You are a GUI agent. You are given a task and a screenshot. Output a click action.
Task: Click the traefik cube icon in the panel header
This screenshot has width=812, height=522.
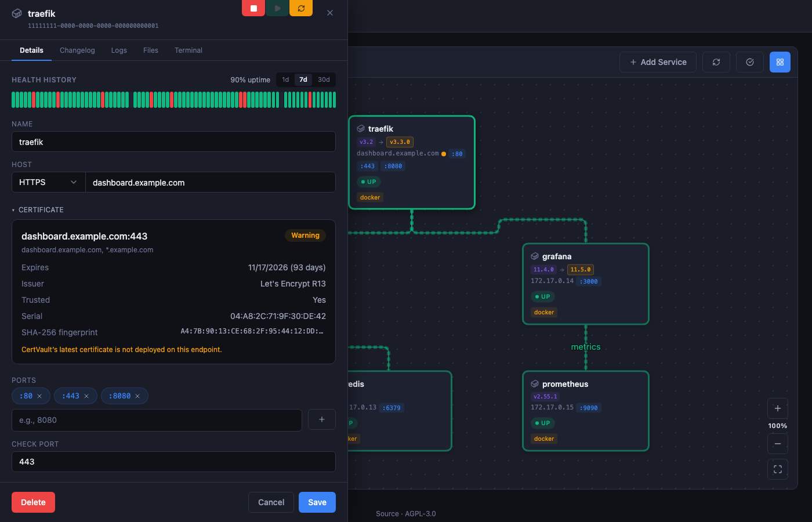coord(17,13)
